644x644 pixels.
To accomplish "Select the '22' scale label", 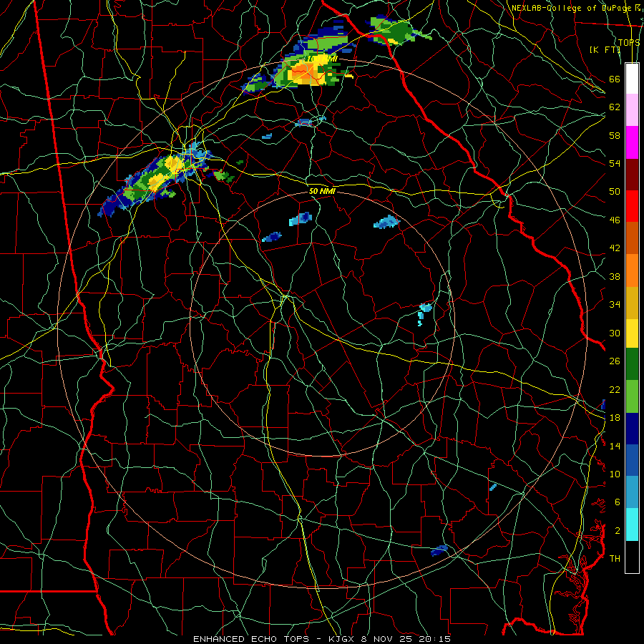I will (615, 389).
